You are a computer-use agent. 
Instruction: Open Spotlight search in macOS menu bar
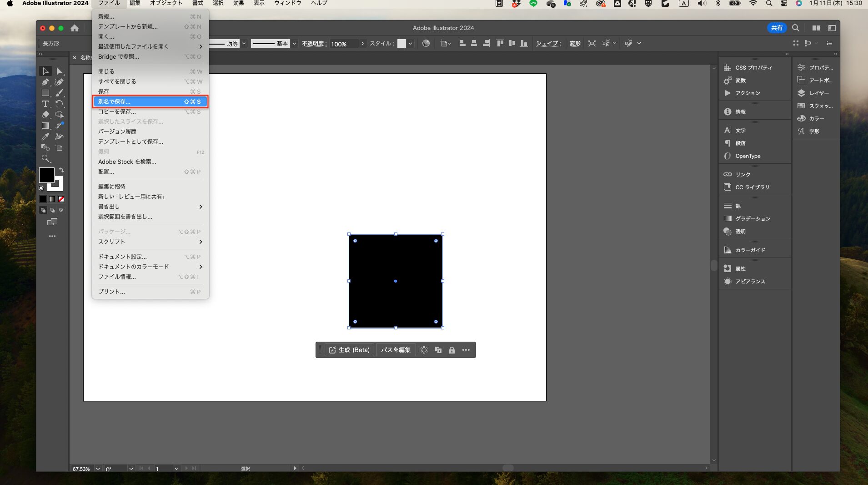(x=769, y=3)
